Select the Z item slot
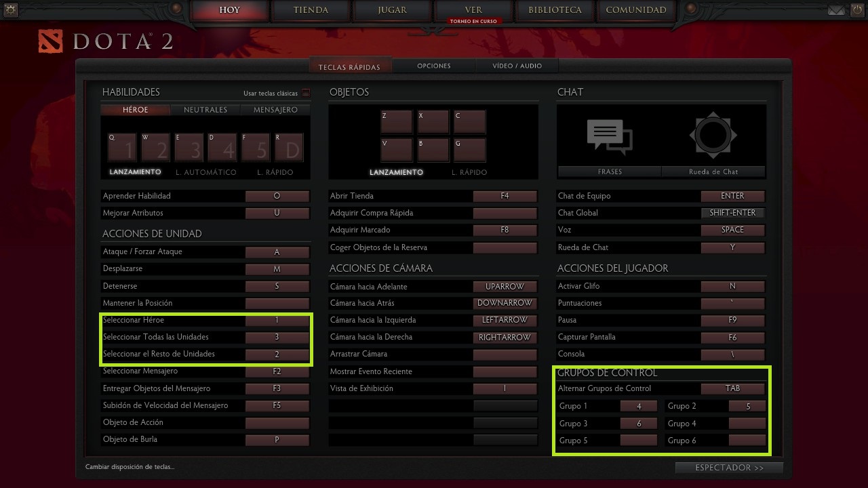 coord(396,121)
